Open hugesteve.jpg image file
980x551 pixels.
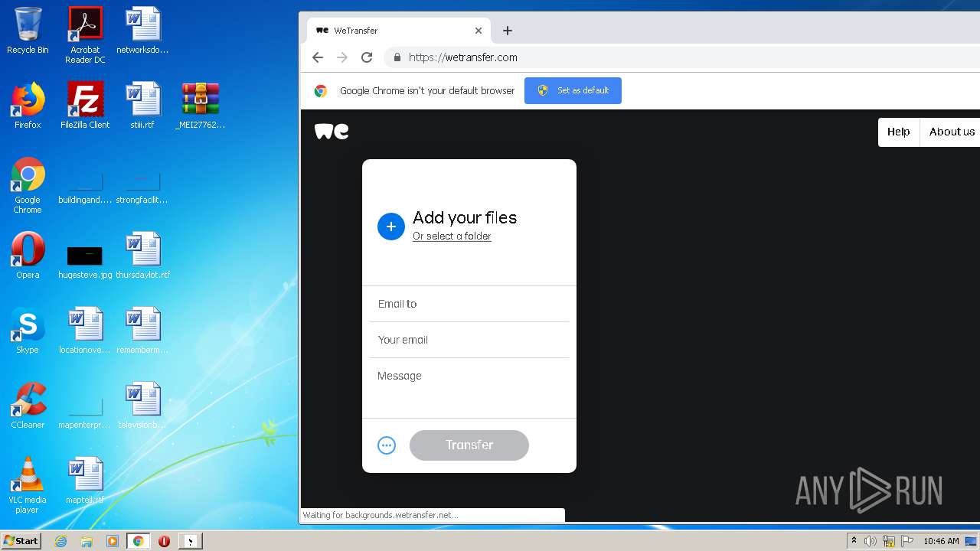coord(85,262)
